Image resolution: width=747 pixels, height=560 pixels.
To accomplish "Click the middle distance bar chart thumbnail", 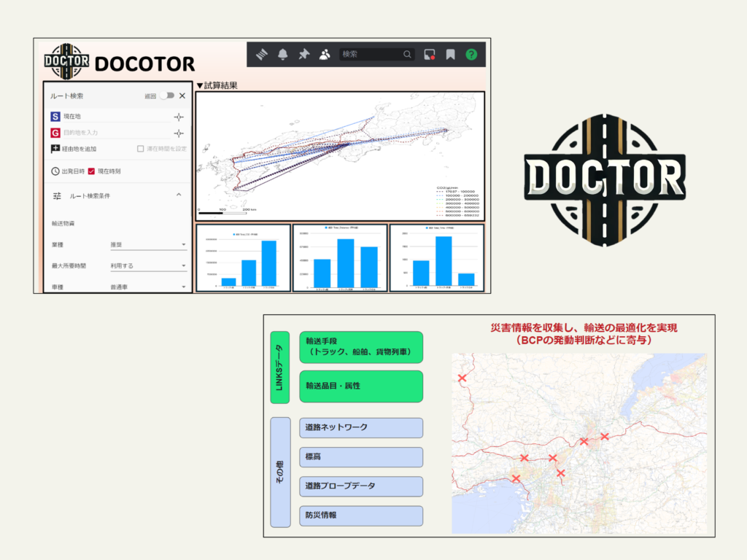I will (x=340, y=257).
